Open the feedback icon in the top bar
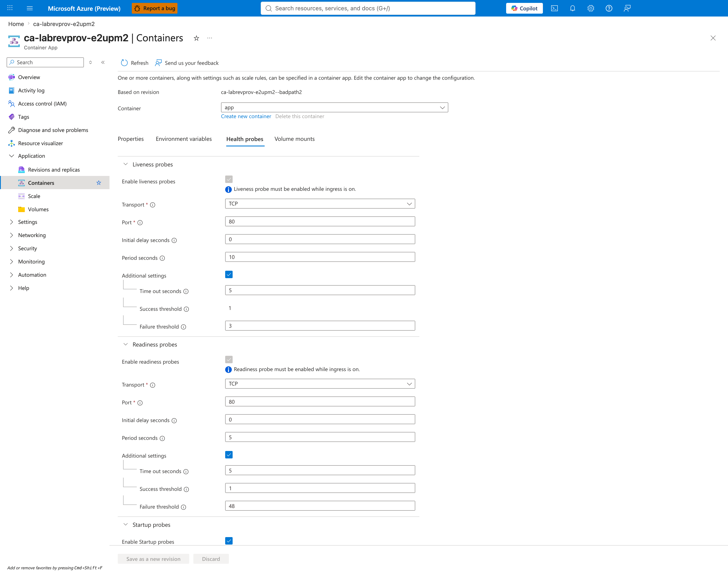The image size is (728, 572). pos(627,8)
